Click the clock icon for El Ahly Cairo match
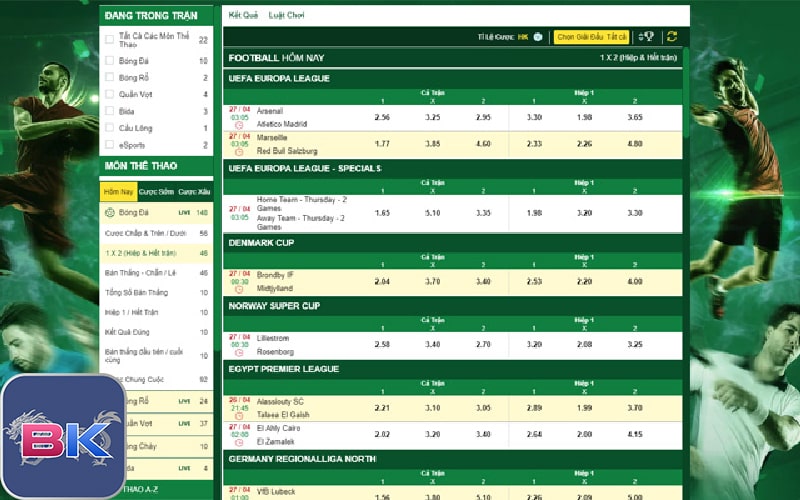This screenshot has height=500, width=800. coord(239,442)
